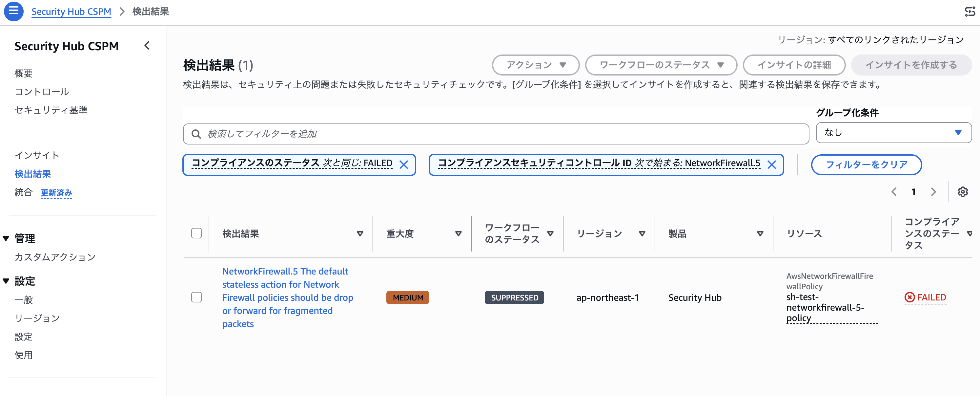Sort by 重大度 column arrow
980x396 pixels.
click(459, 234)
